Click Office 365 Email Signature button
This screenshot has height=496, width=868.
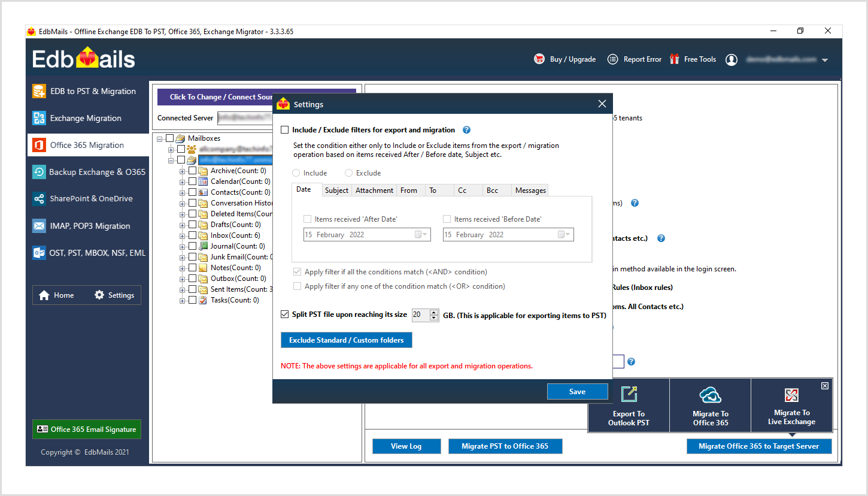87,430
